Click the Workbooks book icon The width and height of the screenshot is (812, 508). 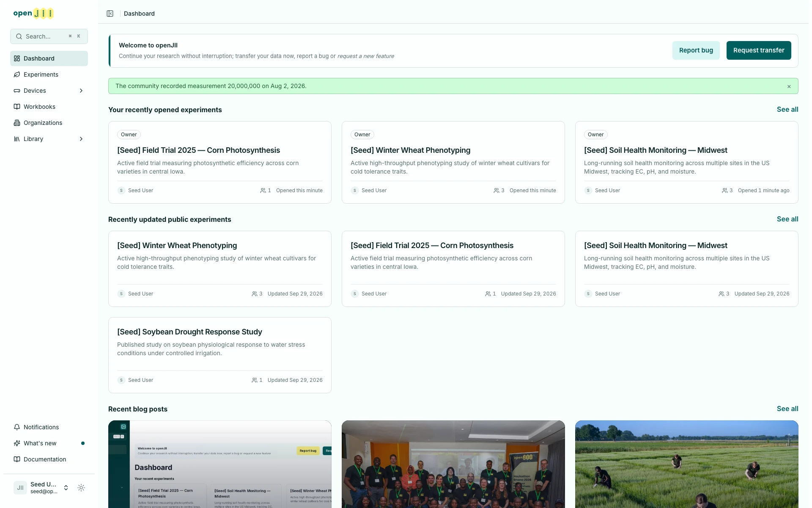pyautogui.click(x=17, y=107)
